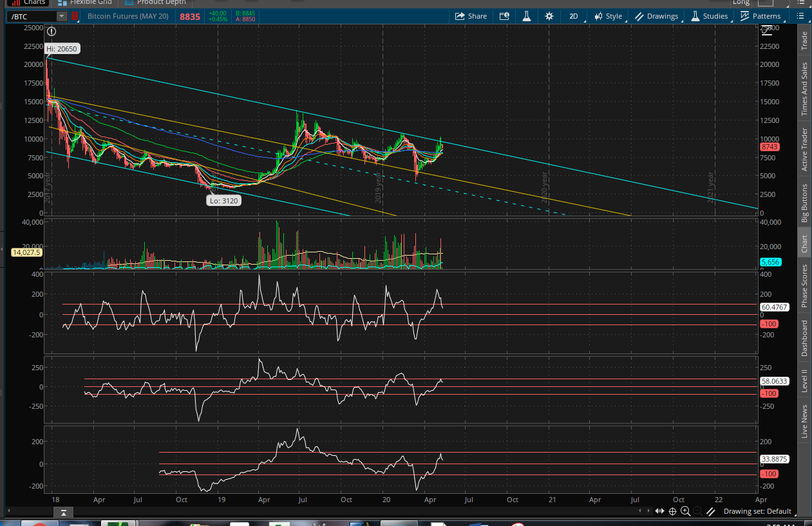Open the flask edit studies icon

click(x=527, y=16)
